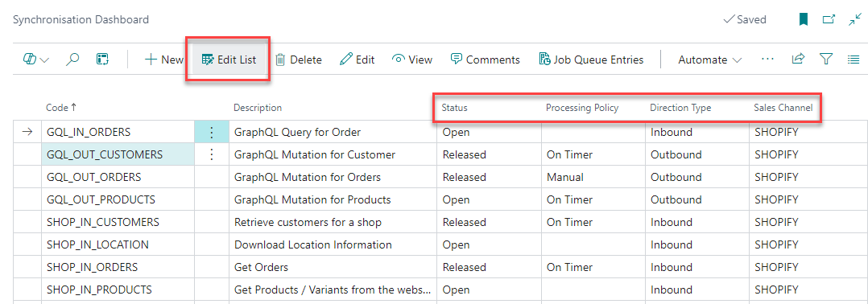Screen dimensions: 868x304
Task: Open Copilot dropdown icon at toolbar start
Action: 35,60
